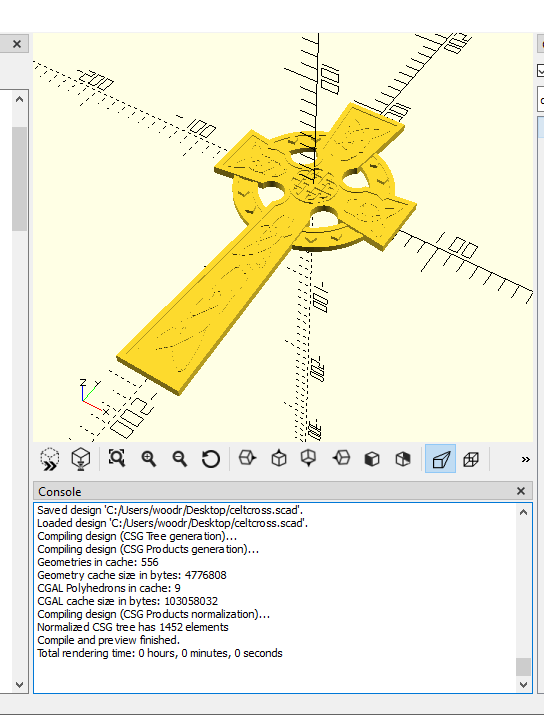544x715 pixels.
Task: Select the View All icon
Action: pos(117,458)
